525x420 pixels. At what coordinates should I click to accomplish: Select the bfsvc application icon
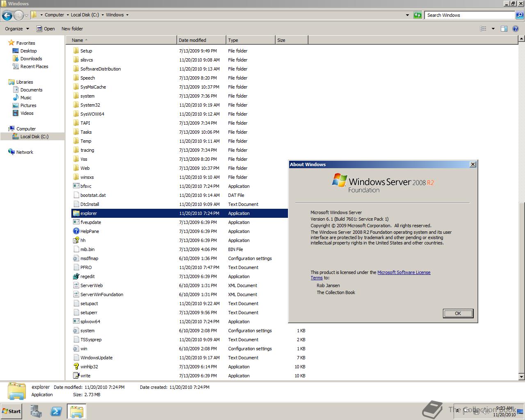pos(76,186)
